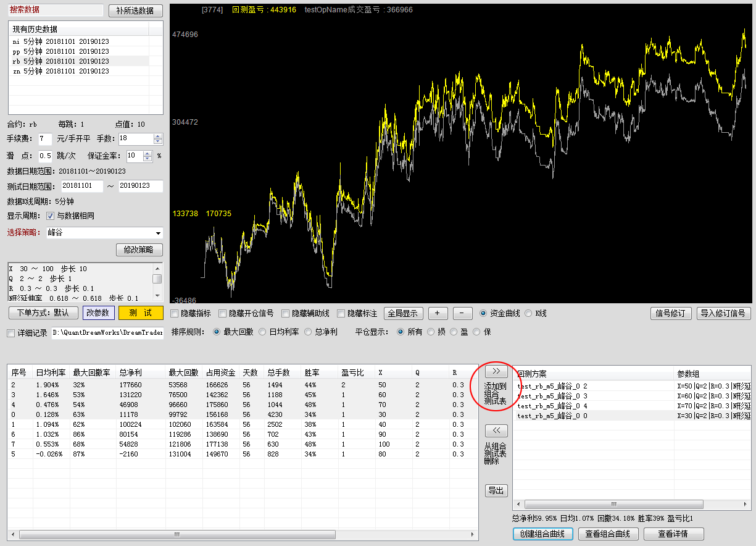Sort results by 总净利 column header

141,372
